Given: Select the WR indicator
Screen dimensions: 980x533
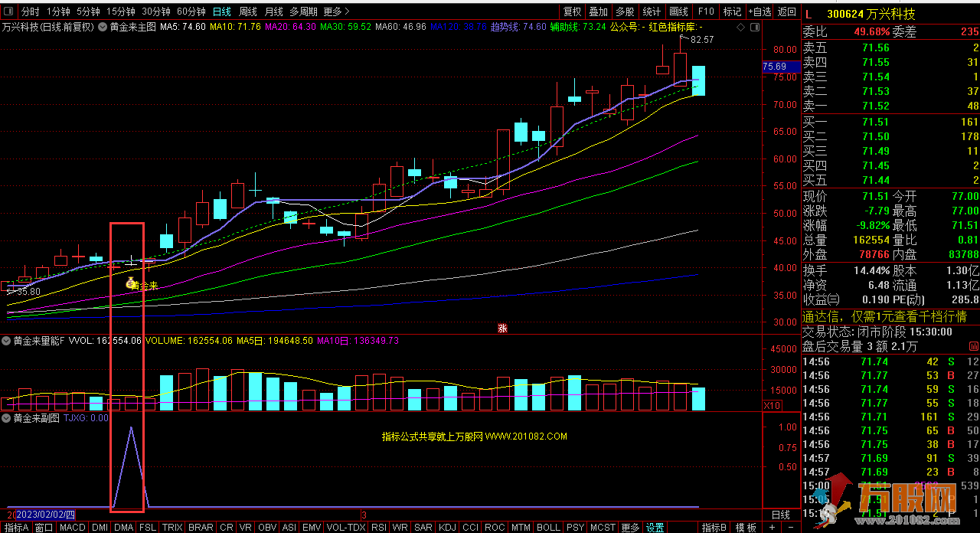Looking at the screenshot, I should click(x=400, y=528).
